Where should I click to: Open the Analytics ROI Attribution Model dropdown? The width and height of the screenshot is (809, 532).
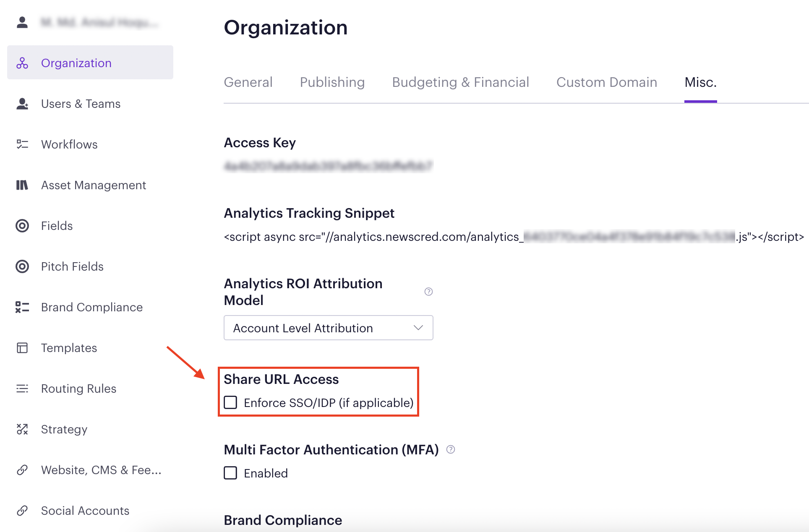(x=328, y=328)
